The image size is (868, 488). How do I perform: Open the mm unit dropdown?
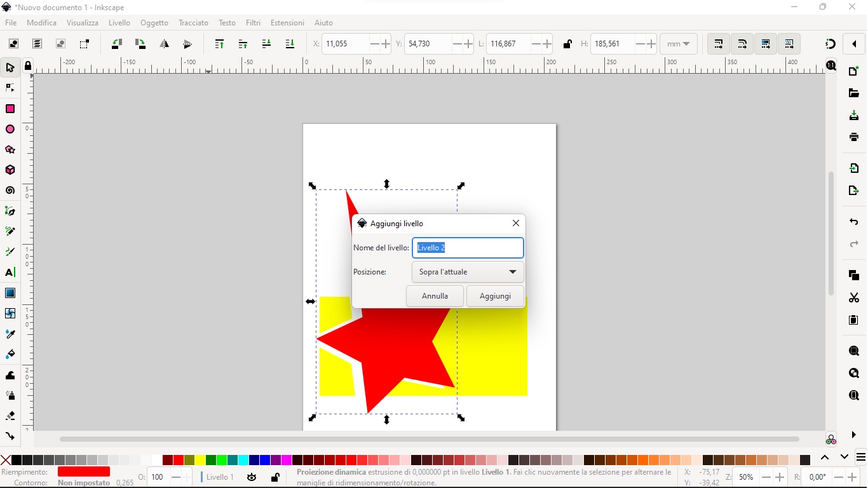pos(678,44)
